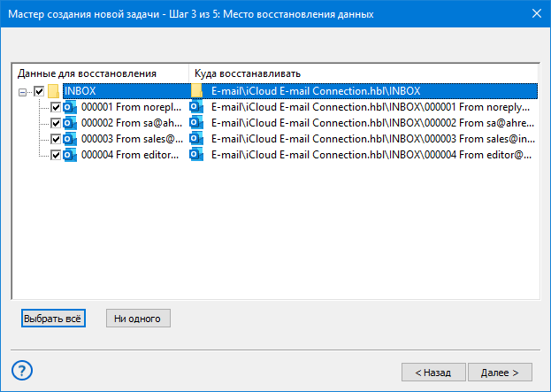Click Outlook icon of 000003 From sales@... source row
Screen dimensions: 551x392
70,139
